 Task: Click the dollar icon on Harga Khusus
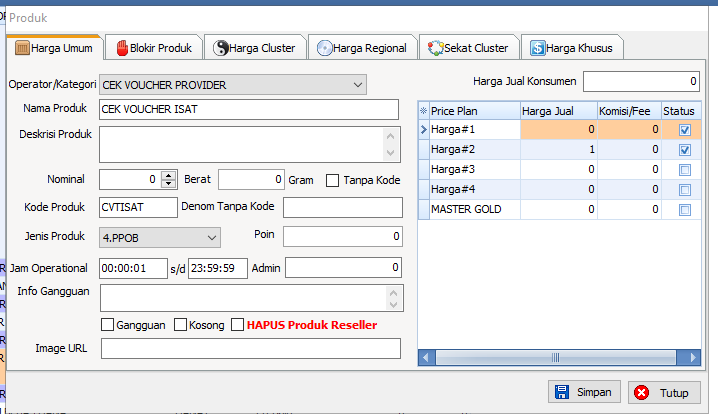click(538, 48)
